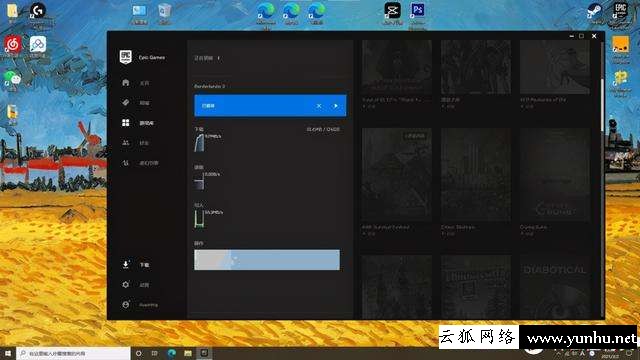Open File Explorer from taskbar
The image size is (640, 360).
point(188,353)
